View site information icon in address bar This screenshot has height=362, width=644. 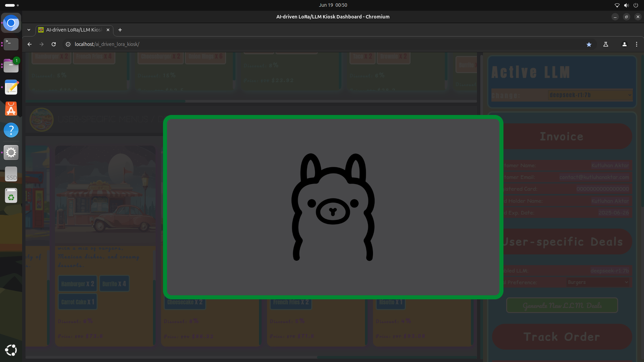pyautogui.click(x=68, y=44)
